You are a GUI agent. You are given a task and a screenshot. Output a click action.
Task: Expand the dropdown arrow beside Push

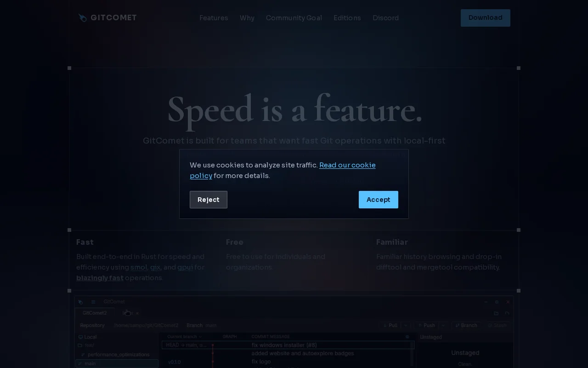point(443,325)
